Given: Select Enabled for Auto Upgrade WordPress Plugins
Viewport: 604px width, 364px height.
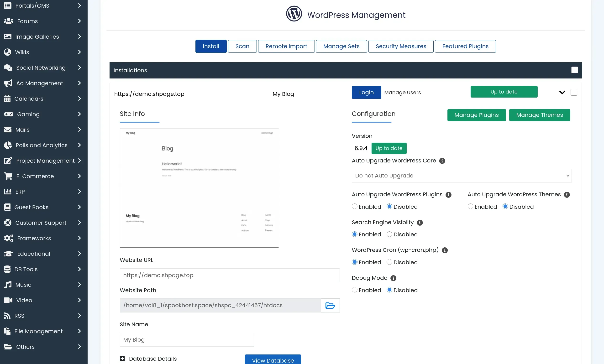Looking at the screenshot, I should pyautogui.click(x=354, y=206).
